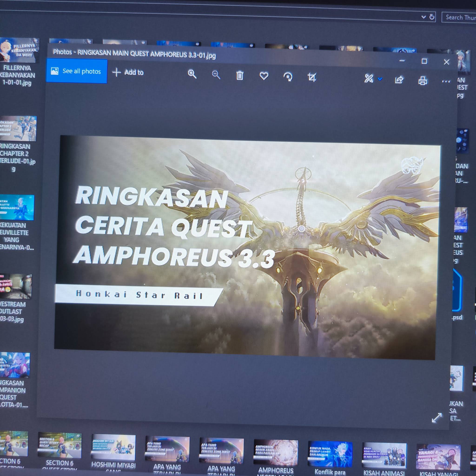Zoom in on the photo
Viewport: 476px width, 476px height.
(x=192, y=74)
